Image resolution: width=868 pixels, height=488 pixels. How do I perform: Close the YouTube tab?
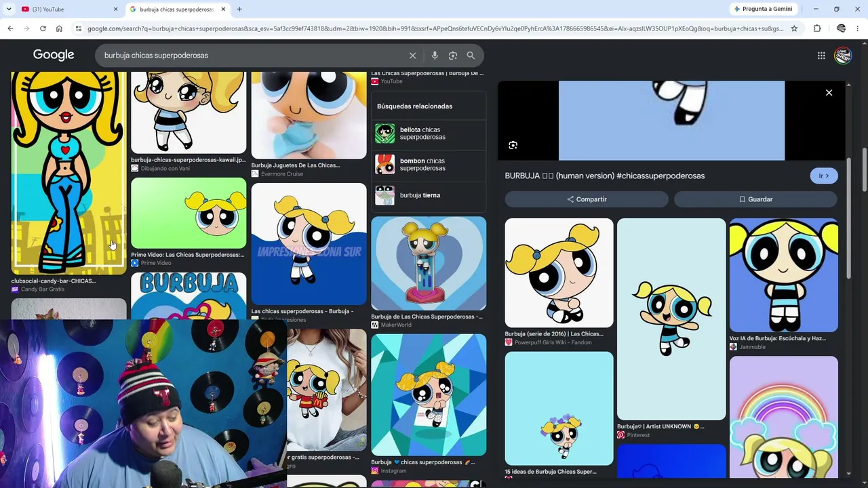click(x=115, y=9)
